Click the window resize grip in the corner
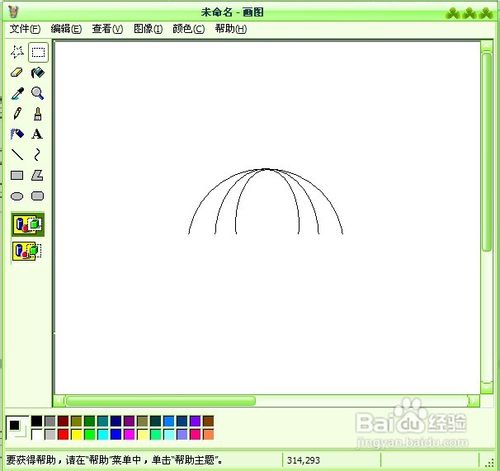500x471 pixels. 490,462
